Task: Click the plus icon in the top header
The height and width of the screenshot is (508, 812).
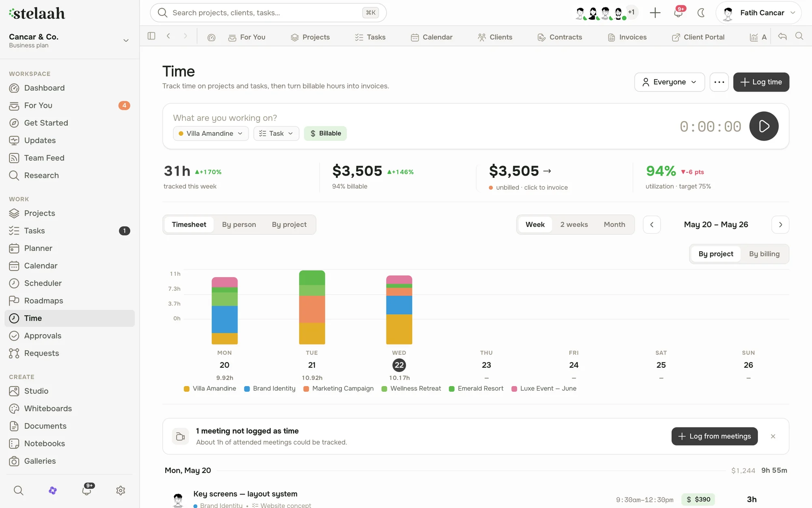Action: [655, 13]
